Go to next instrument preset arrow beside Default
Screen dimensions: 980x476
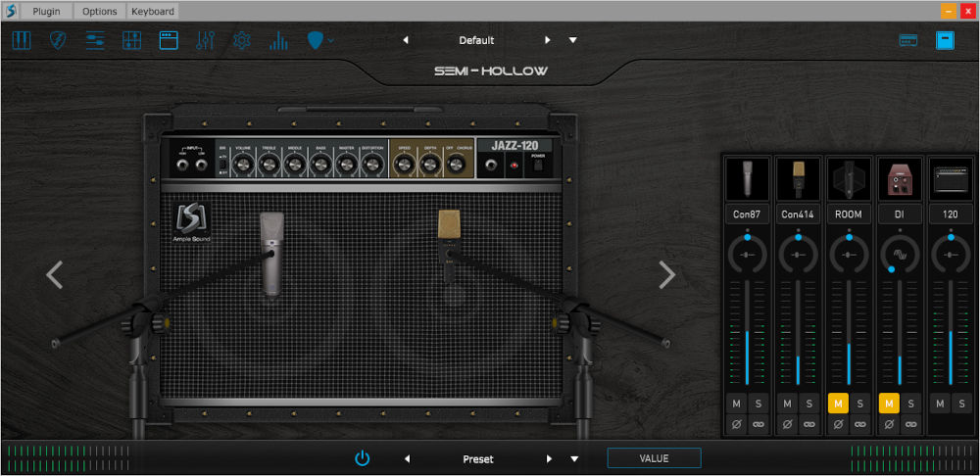pyautogui.click(x=548, y=40)
